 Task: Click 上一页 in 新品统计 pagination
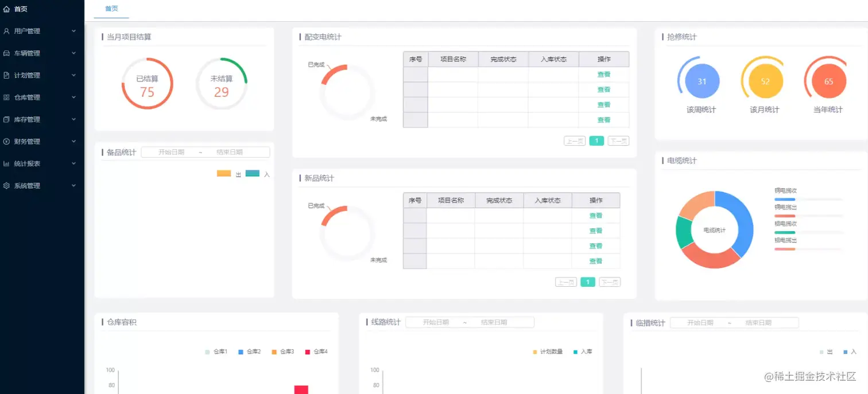[x=565, y=282]
